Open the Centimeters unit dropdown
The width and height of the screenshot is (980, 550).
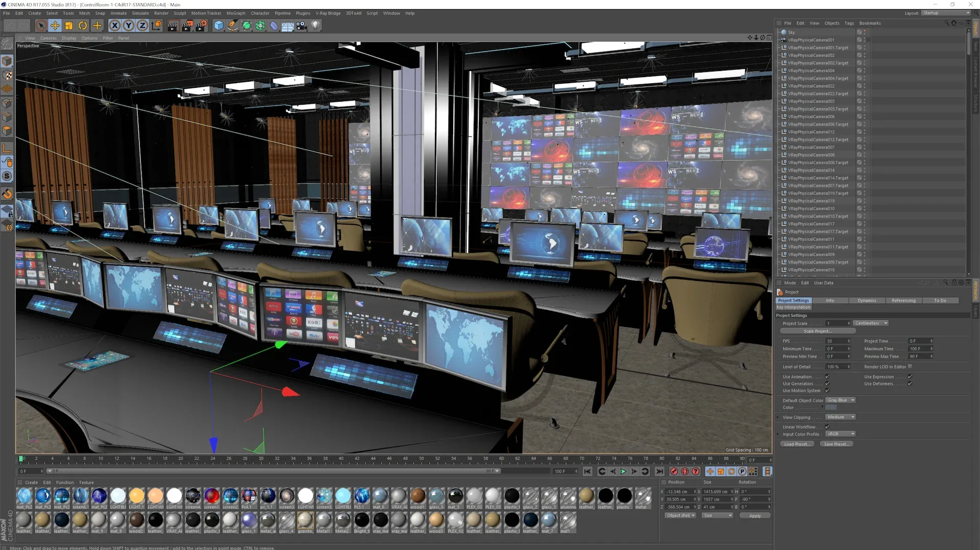(x=871, y=323)
